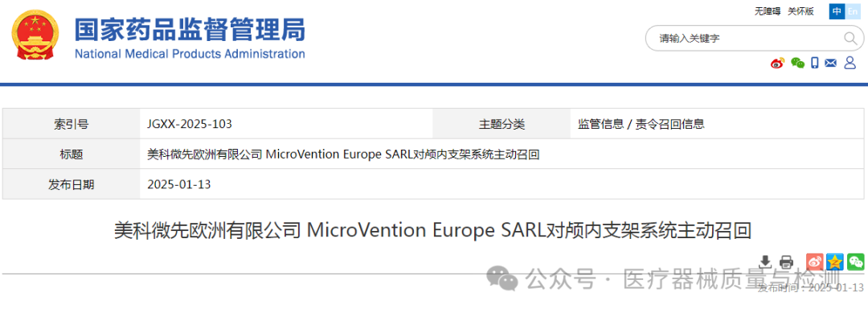Open the mobile phone version icon
This screenshot has width=868, height=313.
815,63
